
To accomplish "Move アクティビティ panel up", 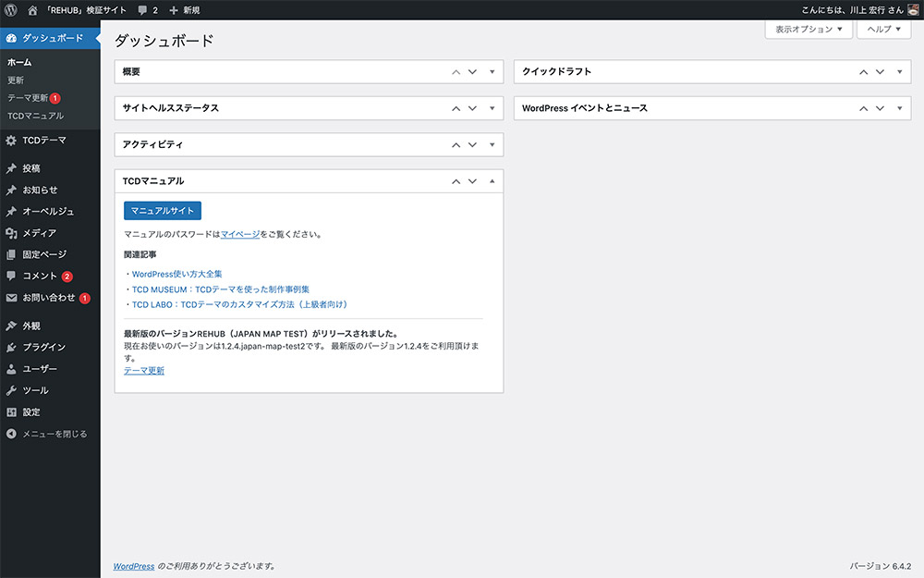I will tap(456, 145).
